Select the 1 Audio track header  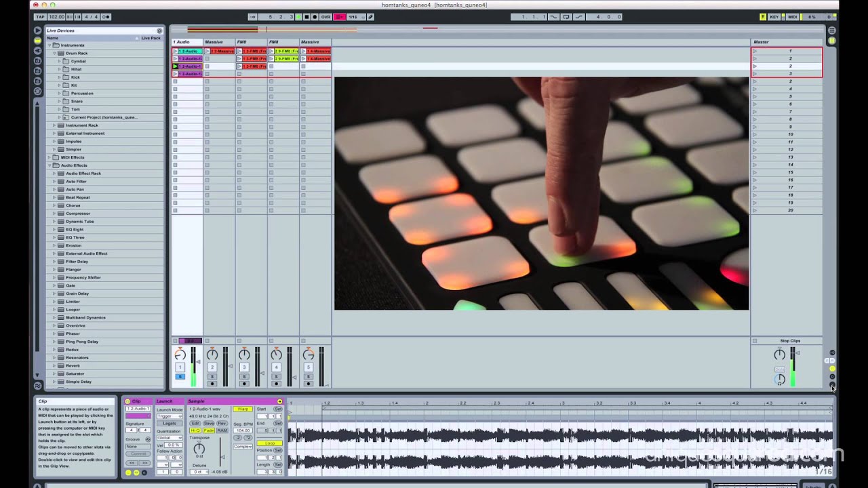(186, 42)
